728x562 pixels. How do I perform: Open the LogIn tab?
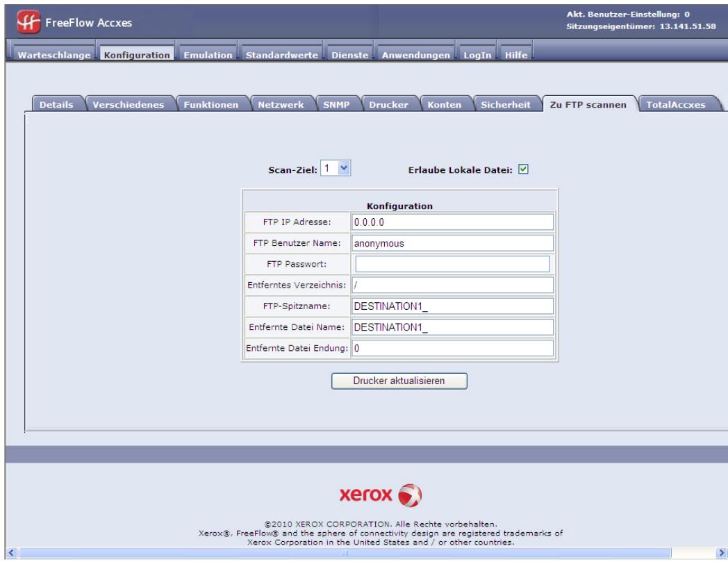click(477, 55)
